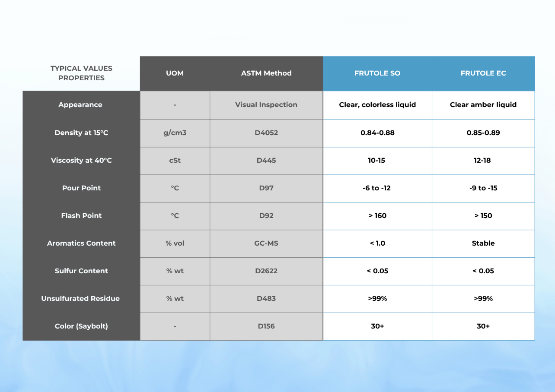Select the 'ASTM Method' column header
Image resolution: width=555 pixels, height=392 pixels.
coord(266,73)
